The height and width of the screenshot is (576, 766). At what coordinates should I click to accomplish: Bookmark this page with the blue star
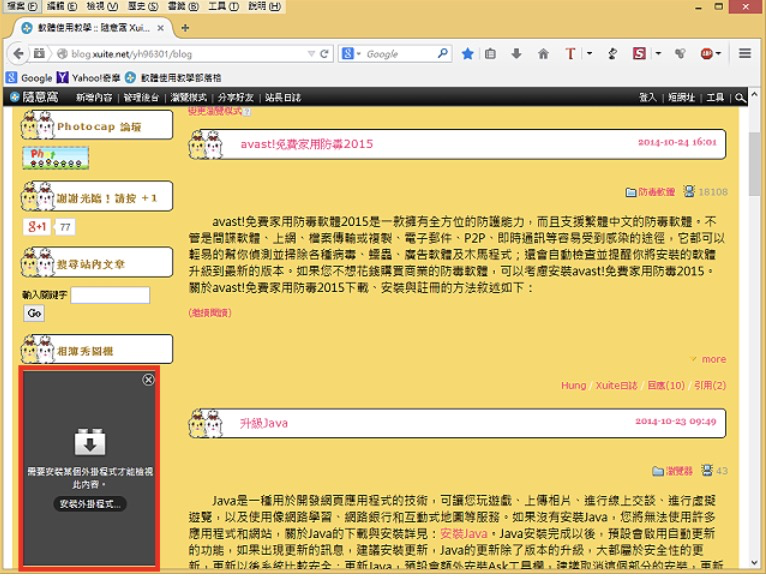point(468,54)
